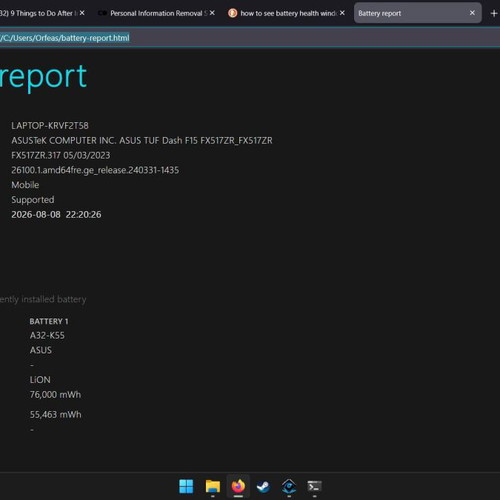500x500 pixels.
Task: Launch Steam from the taskbar
Action: point(263,486)
